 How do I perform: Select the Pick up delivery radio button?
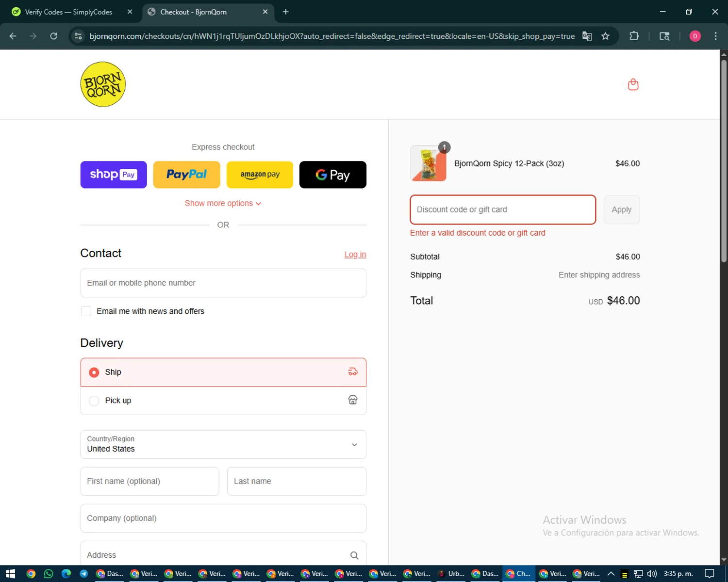coord(94,401)
